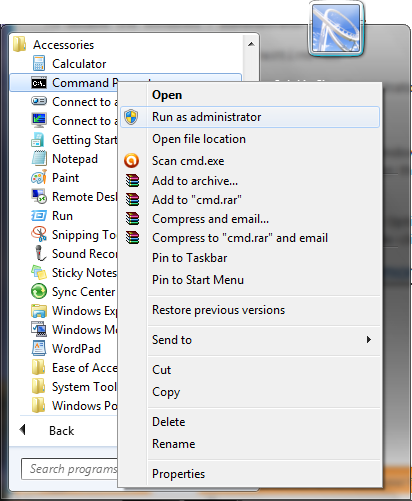Open the Calculator icon in Accessories
The image size is (412, 501).
click(39, 63)
